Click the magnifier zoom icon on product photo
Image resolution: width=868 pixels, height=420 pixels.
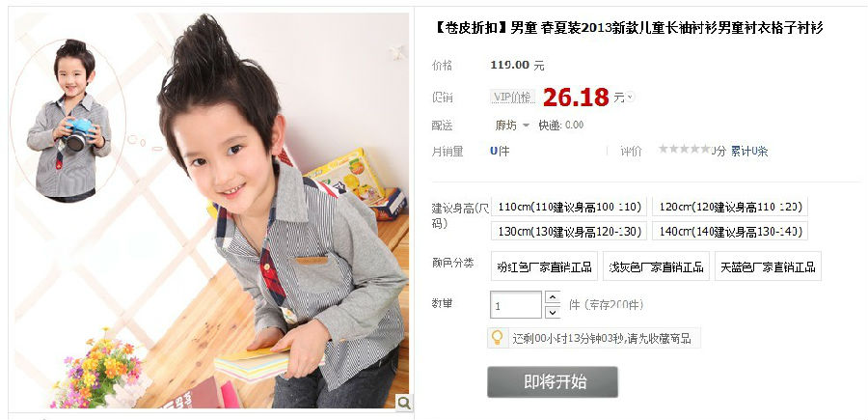pos(404,403)
